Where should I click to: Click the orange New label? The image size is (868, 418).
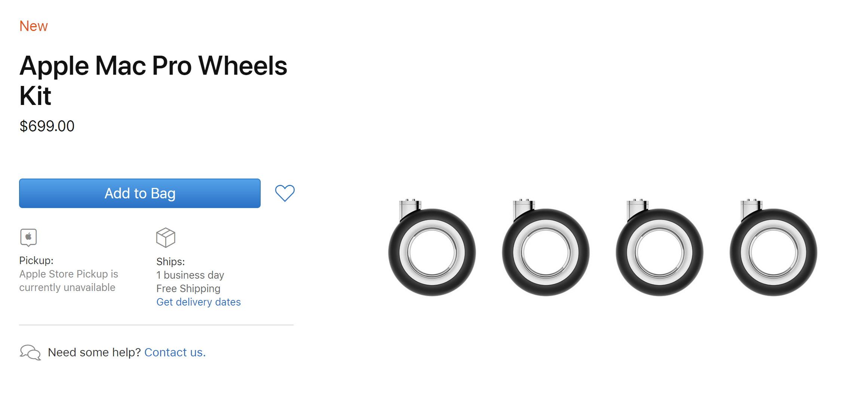(34, 26)
